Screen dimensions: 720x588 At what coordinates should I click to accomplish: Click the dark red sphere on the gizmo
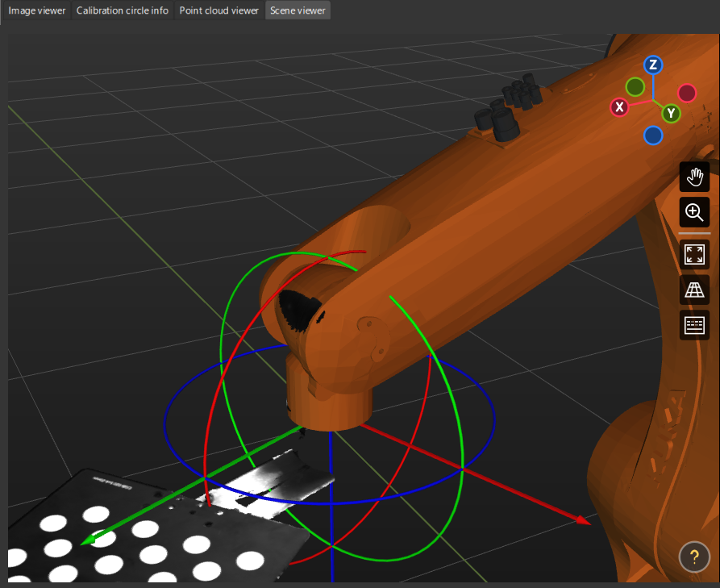pyautogui.click(x=686, y=93)
